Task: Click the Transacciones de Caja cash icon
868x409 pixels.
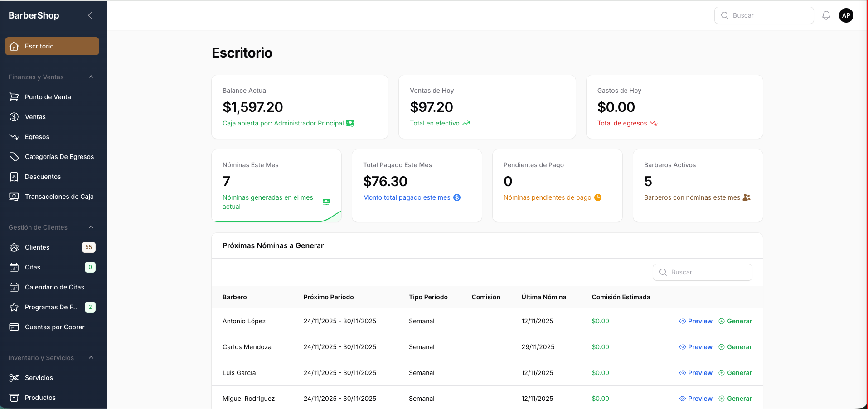Action: click(14, 197)
